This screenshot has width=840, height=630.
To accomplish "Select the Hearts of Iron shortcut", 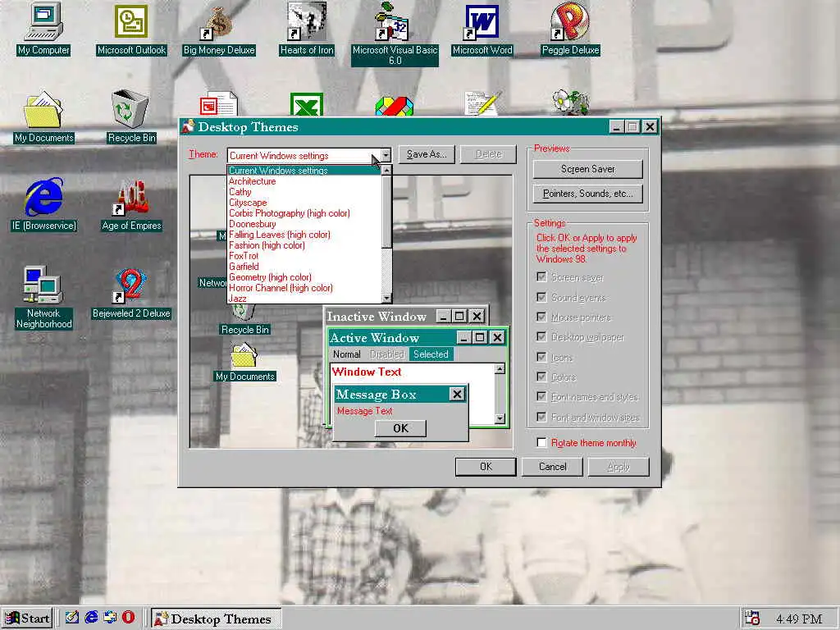I will tap(307, 29).
